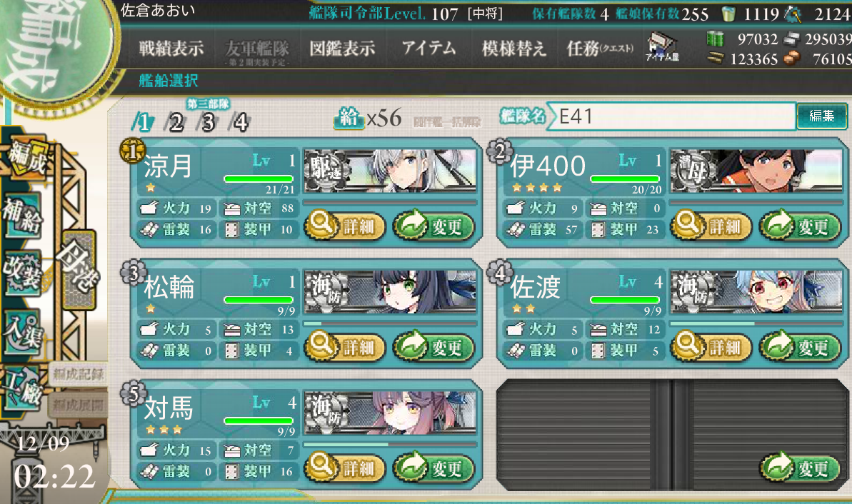
Task: Open the 補給 supply sidebar icon
Action: point(23,216)
